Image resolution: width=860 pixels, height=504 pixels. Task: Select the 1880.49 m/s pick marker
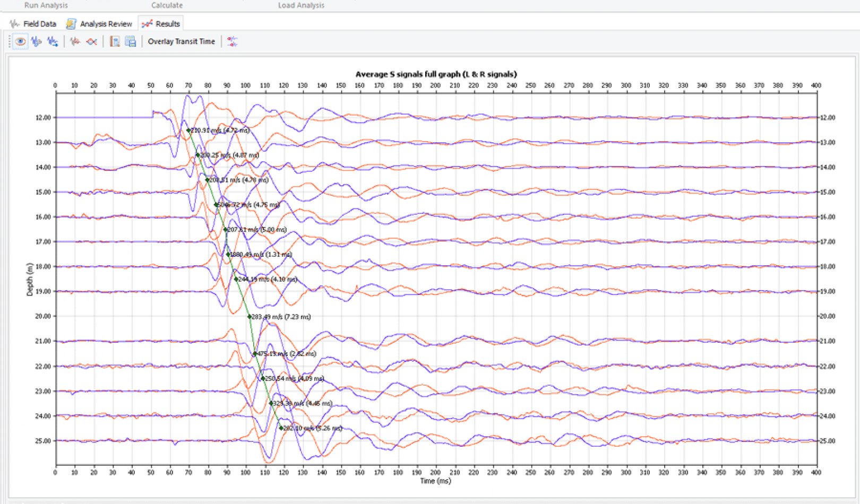228,255
